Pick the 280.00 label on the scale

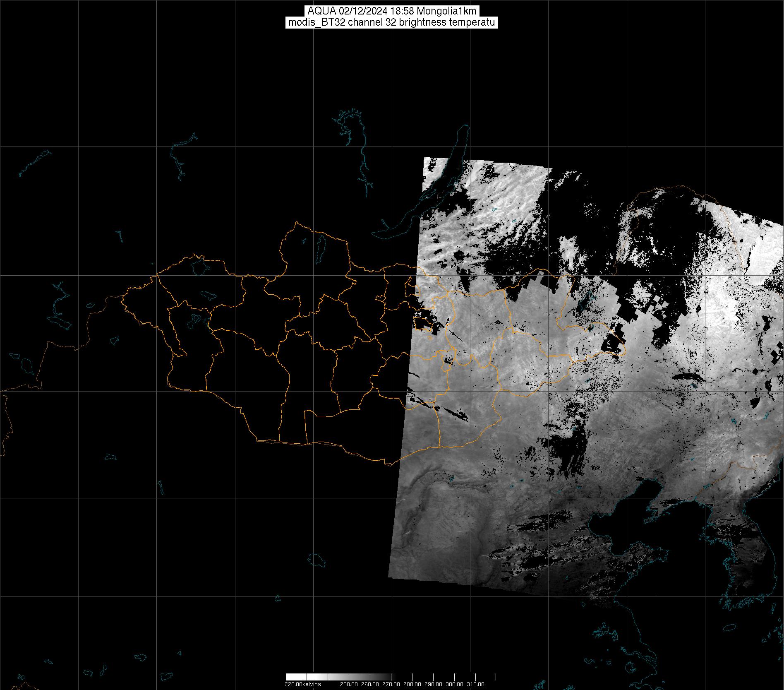(412, 684)
